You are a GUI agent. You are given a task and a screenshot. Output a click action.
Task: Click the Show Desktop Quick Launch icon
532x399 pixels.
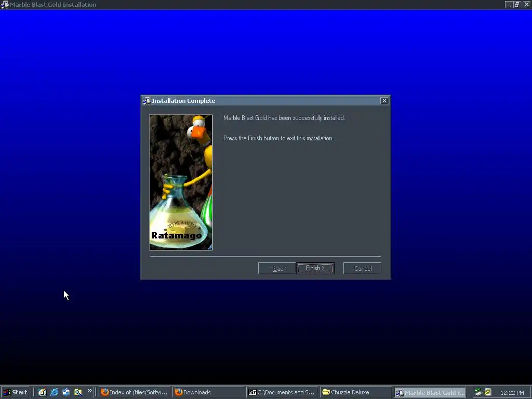66,392
